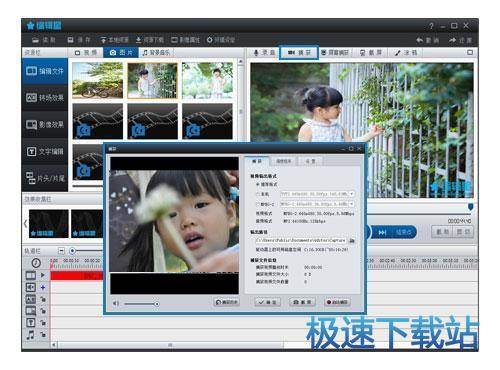Click the left of two buttons under timecode
The width and height of the screenshot is (500, 370).
tap(442, 232)
